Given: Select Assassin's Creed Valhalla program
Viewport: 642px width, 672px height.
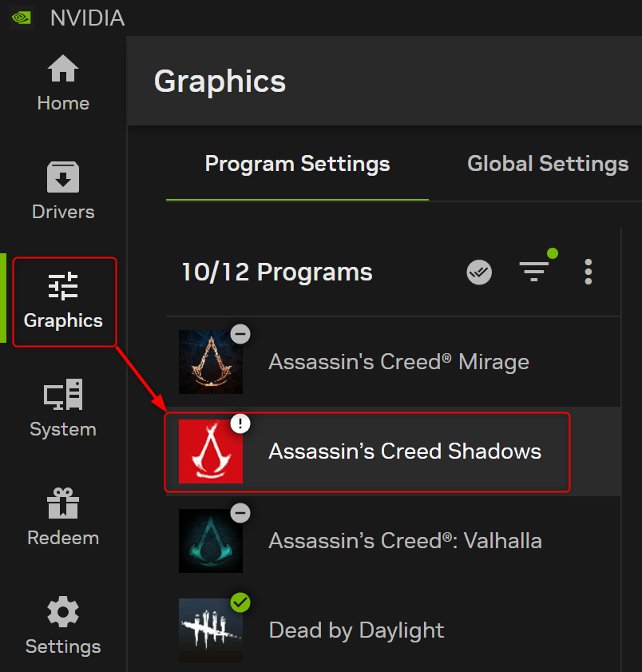Looking at the screenshot, I should (x=405, y=541).
